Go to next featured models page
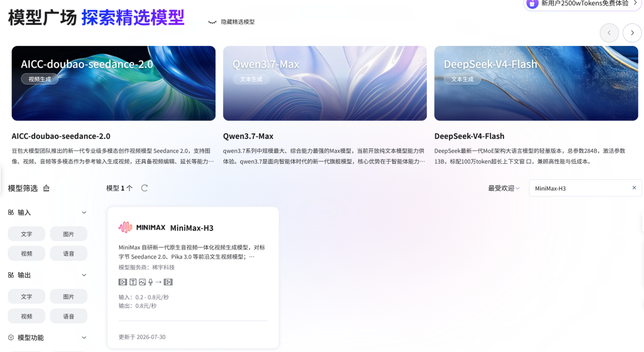Image resolution: width=644 pixels, height=352 pixels. 632,33
